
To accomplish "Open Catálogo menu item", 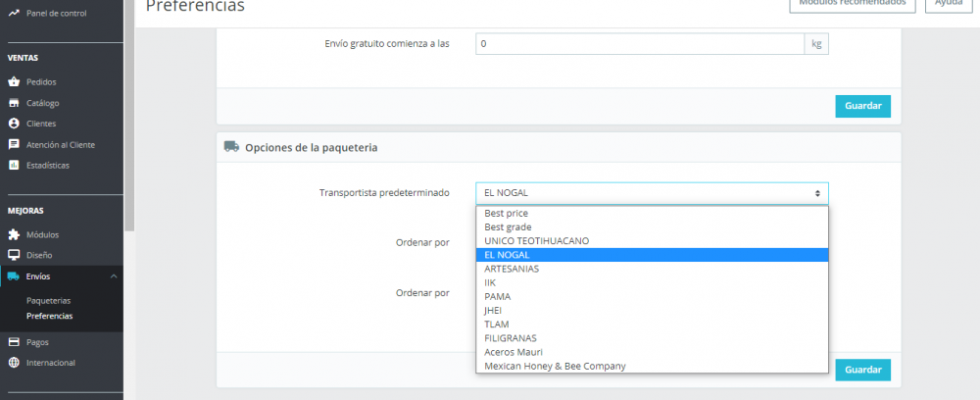I will coord(42,103).
